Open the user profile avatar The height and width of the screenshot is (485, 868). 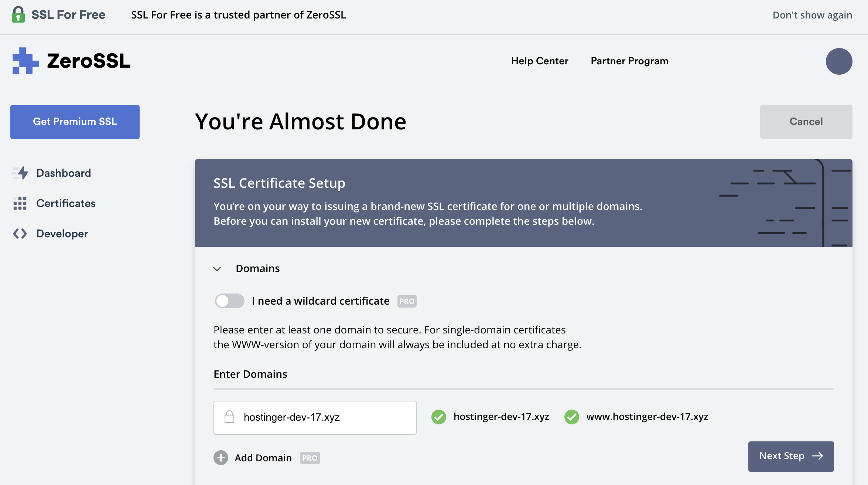[x=838, y=61]
